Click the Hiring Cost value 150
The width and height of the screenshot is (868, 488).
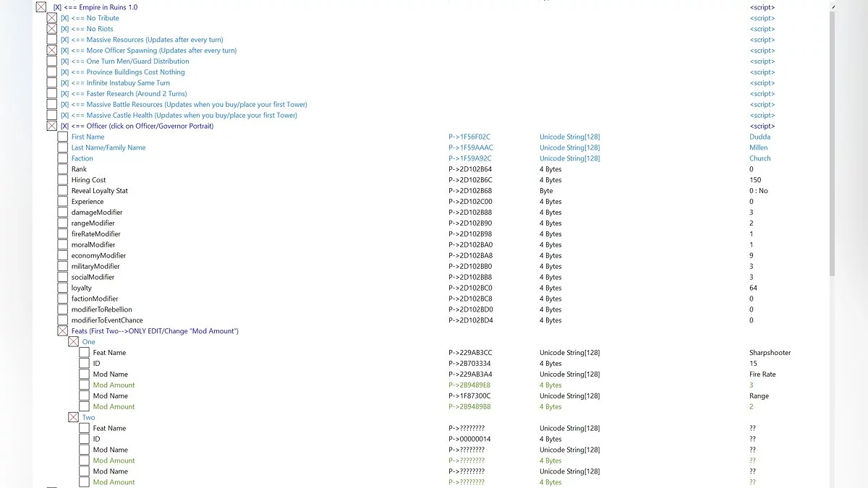tap(755, 180)
